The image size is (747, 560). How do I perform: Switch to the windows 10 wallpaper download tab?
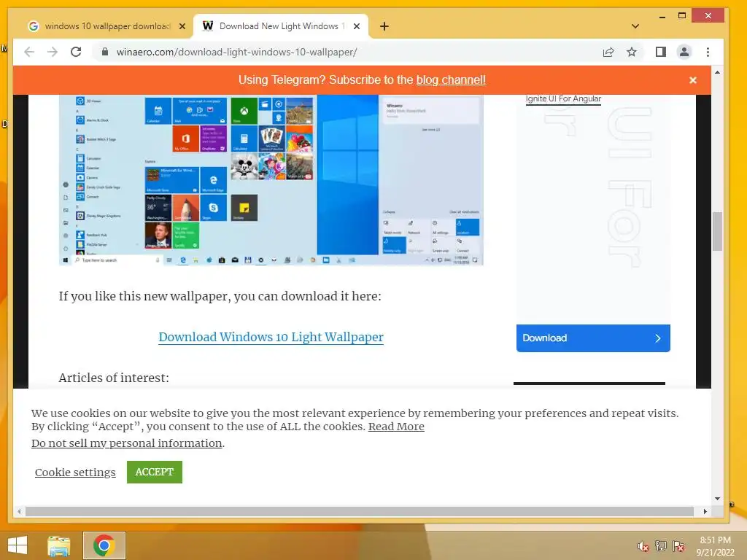107,26
